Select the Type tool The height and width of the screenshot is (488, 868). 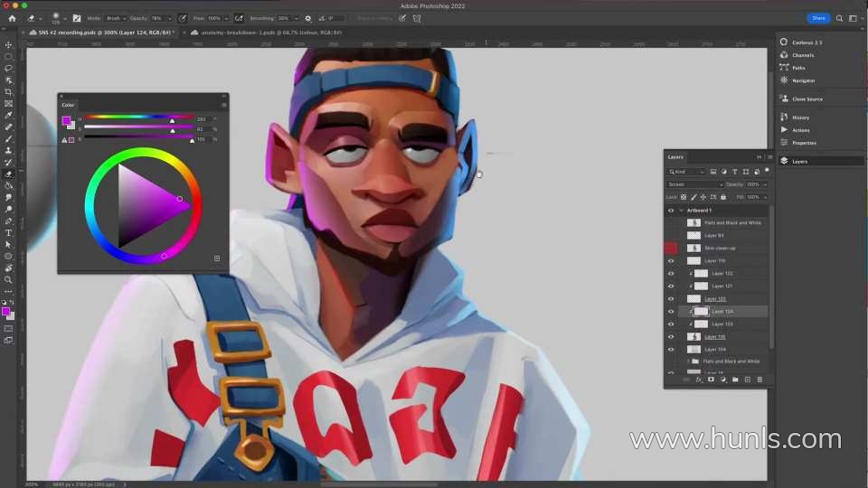pos(8,233)
